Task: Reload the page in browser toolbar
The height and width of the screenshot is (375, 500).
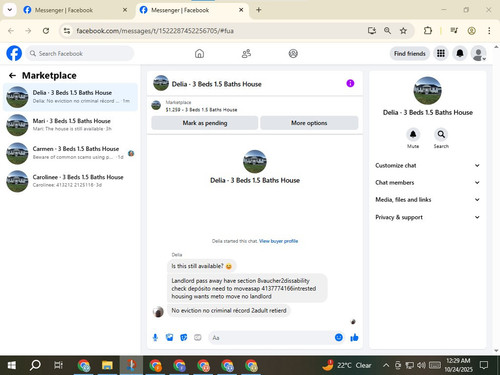Action: [x=46, y=31]
